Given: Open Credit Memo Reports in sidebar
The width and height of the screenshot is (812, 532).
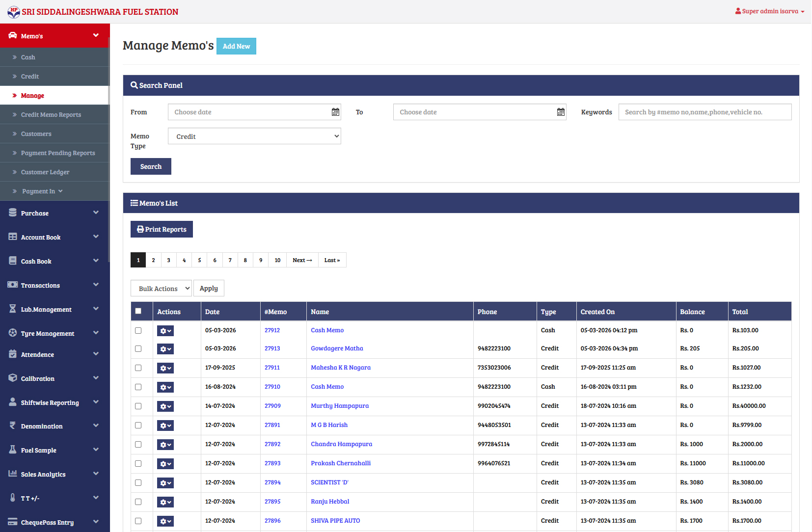Looking at the screenshot, I should (51, 115).
